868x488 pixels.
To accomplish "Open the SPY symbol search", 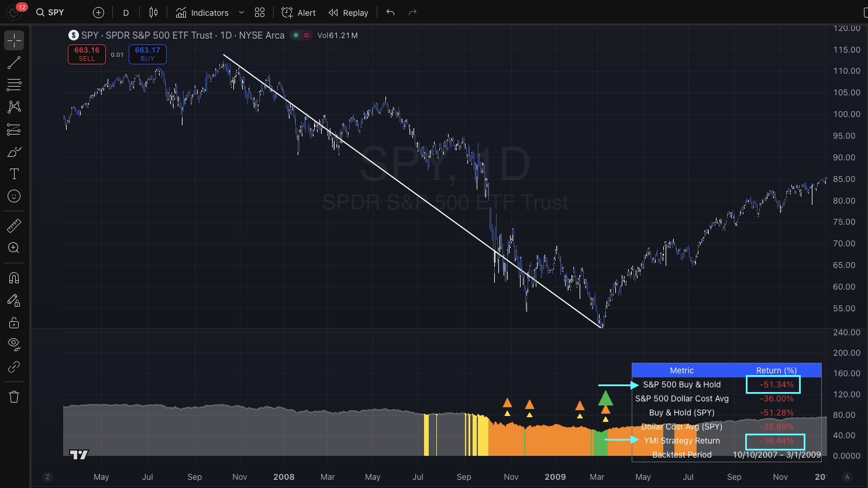I will [50, 12].
